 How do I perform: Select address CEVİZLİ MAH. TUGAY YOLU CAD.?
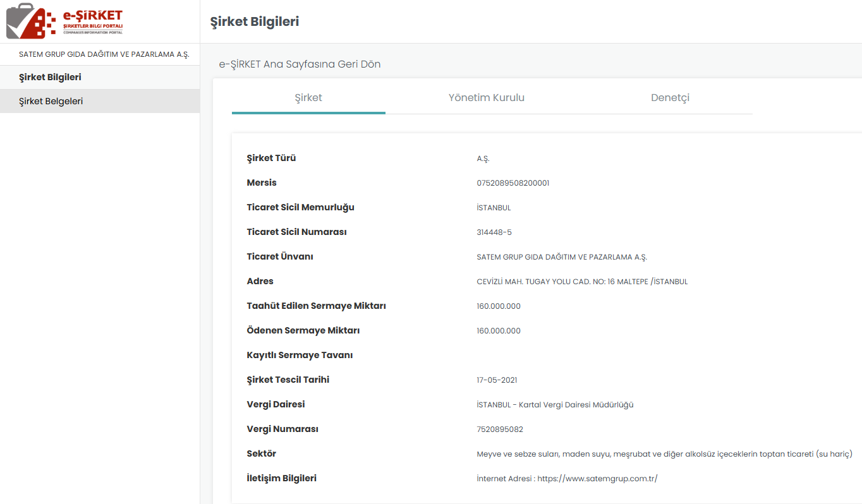[x=582, y=282]
